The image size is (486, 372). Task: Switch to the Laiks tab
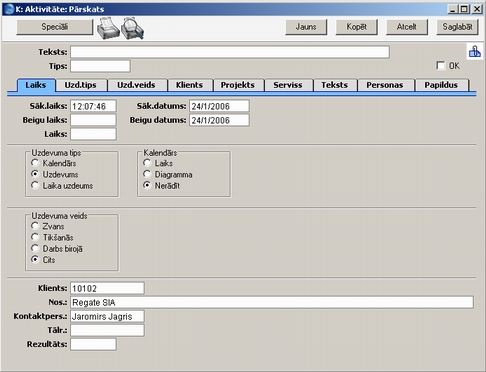coord(36,85)
